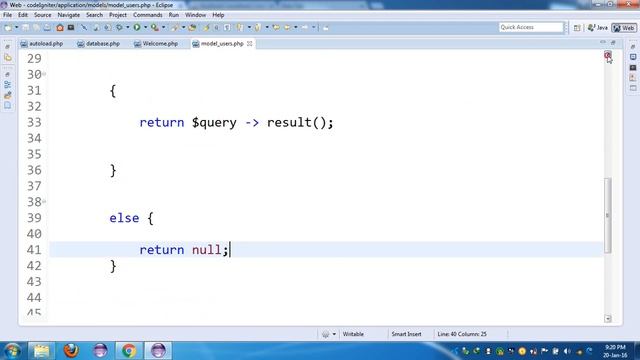Open the Search menu

[94, 15]
